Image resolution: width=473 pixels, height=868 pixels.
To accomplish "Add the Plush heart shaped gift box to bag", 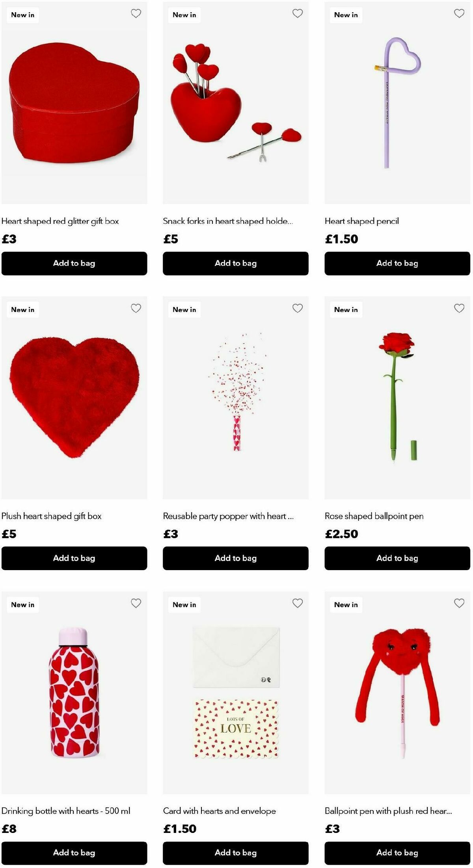I will (x=74, y=558).
